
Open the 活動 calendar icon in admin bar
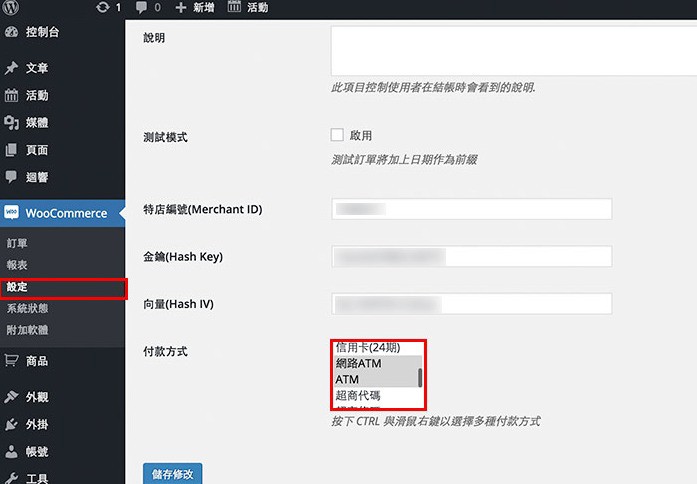click(x=234, y=7)
